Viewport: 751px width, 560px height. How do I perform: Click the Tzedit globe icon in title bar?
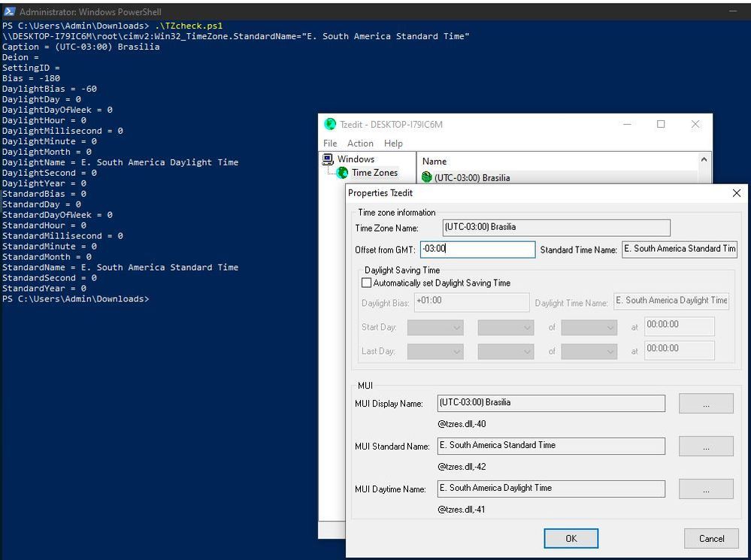(x=330, y=124)
